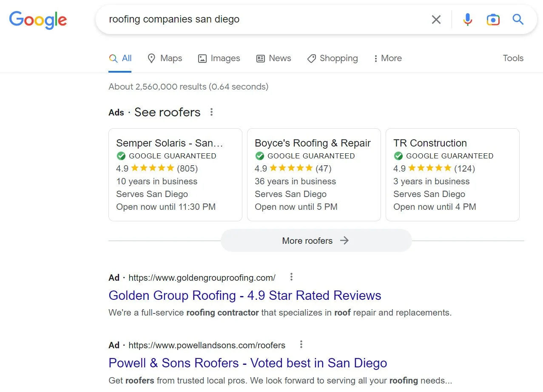The height and width of the screenshot is (392, 543).
Task: Open Boyce's Roofing & Repair card
Action: 314,175
